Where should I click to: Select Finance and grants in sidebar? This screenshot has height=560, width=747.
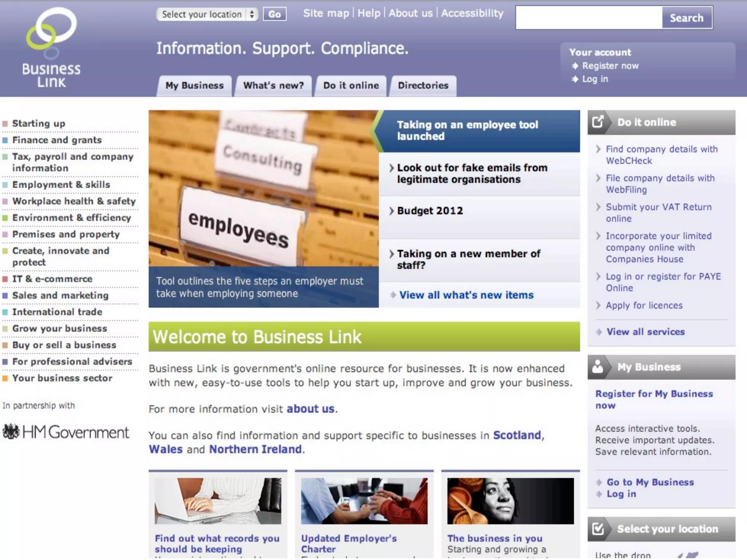point(57,140)
